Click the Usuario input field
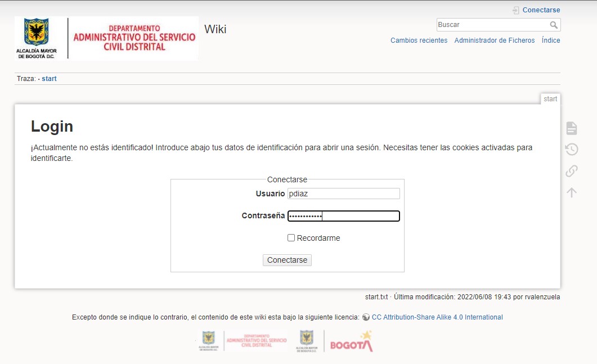The image size is (597, 364). tap(343, 194)
